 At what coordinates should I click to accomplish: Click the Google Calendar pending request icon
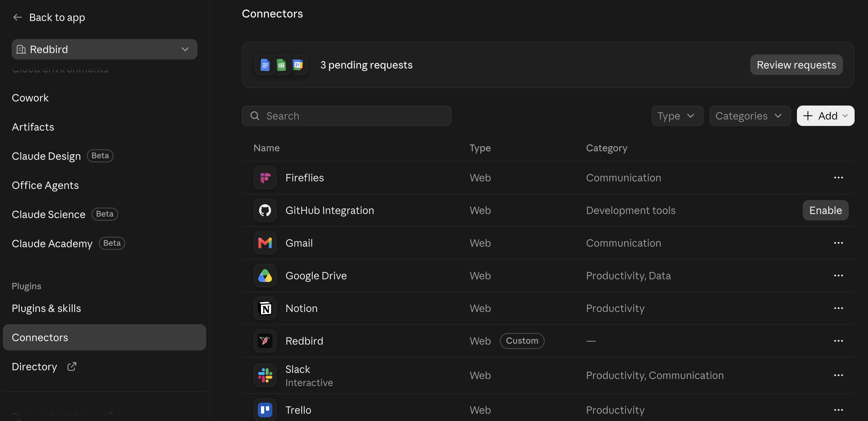coord(297,65)
